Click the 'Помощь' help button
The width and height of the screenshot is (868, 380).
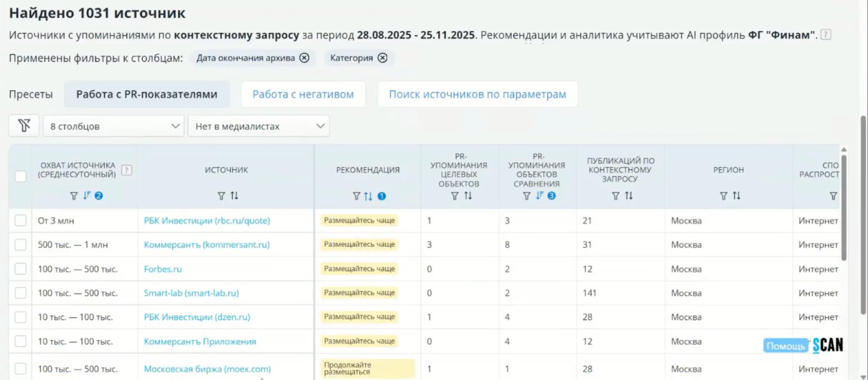coord(785,346)
